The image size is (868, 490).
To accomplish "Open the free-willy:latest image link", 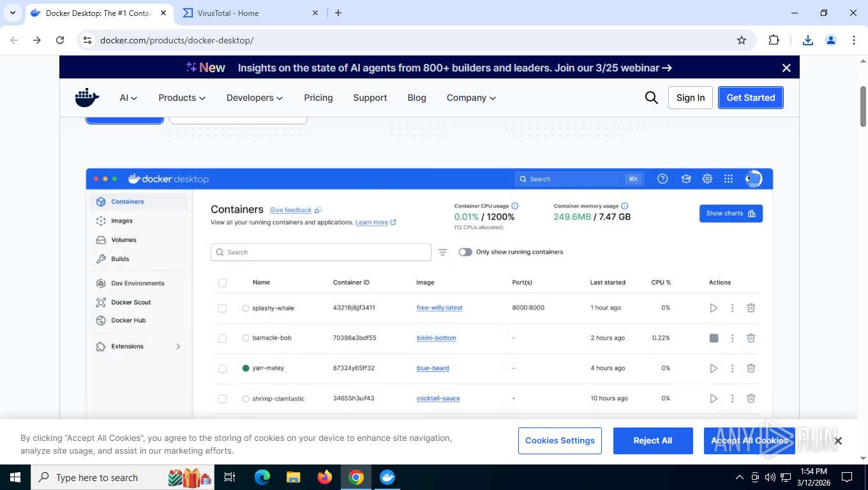I will click(x=440, y=308).
